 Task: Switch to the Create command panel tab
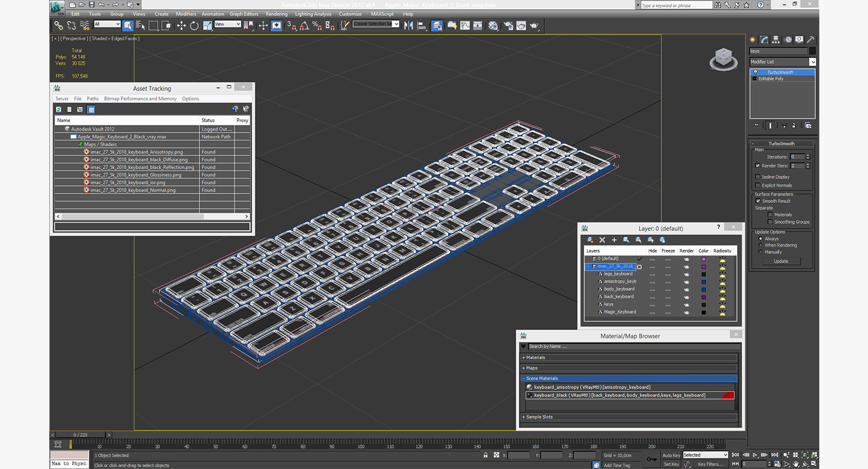coord(753,40)
